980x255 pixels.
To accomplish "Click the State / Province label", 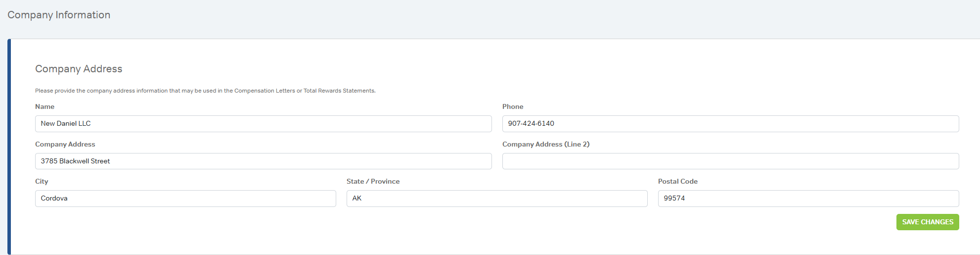I will point(373,182).
